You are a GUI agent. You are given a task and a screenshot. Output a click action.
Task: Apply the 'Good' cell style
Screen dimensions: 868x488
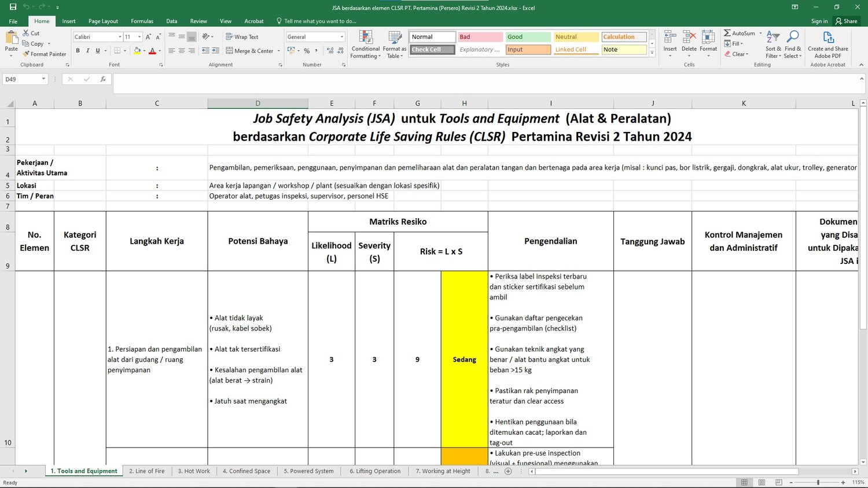point(528,37)
